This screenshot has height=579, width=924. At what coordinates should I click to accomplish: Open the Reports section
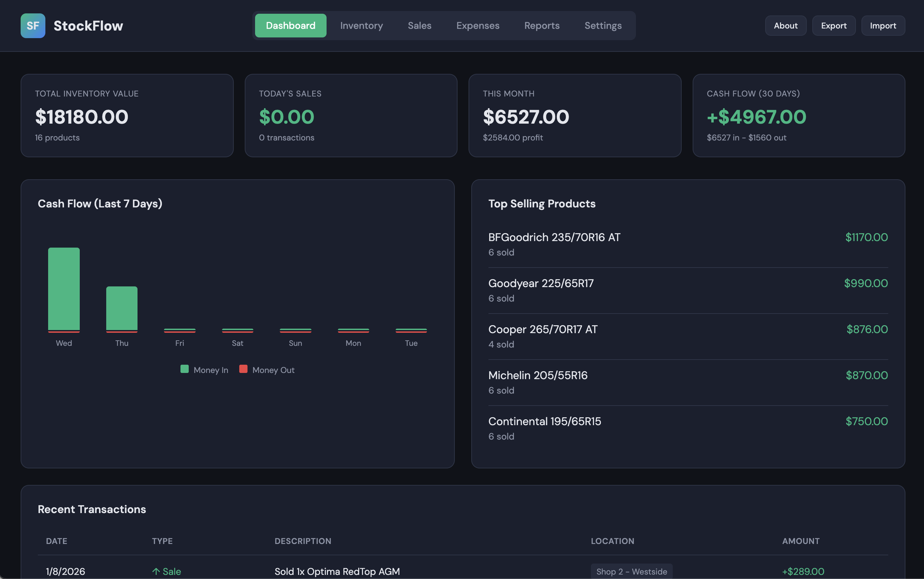point(541,25)
